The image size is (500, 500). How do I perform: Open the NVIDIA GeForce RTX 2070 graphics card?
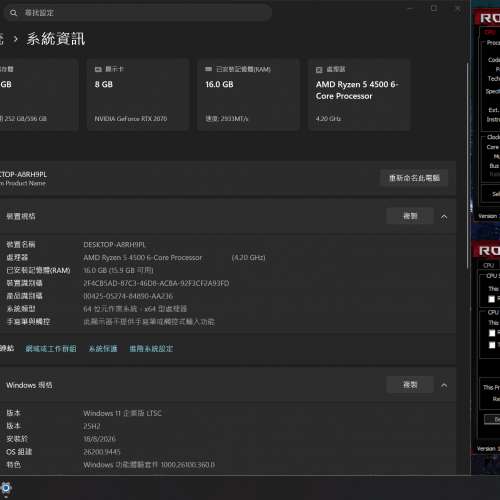pos(138,94)
